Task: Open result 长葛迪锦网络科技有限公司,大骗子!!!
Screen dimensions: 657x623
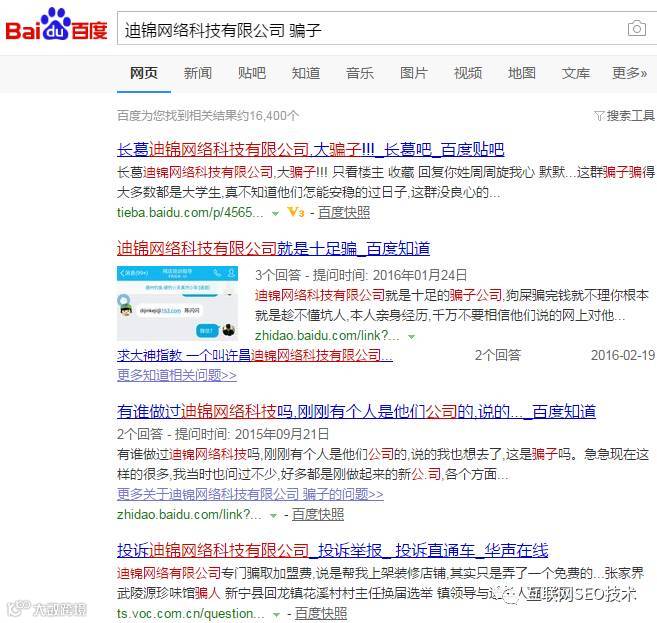Action: click(310, 150)
